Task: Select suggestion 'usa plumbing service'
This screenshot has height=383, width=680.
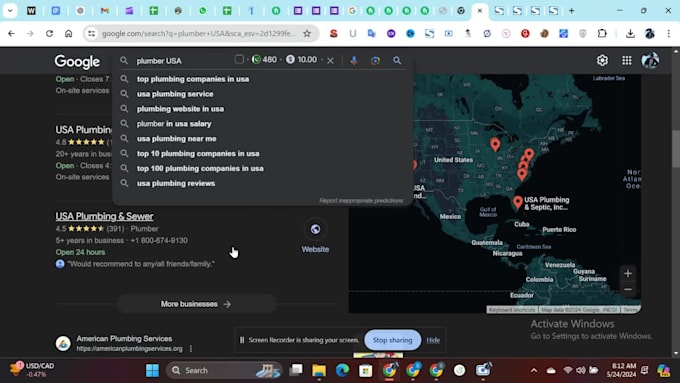Action: (175, 94)
